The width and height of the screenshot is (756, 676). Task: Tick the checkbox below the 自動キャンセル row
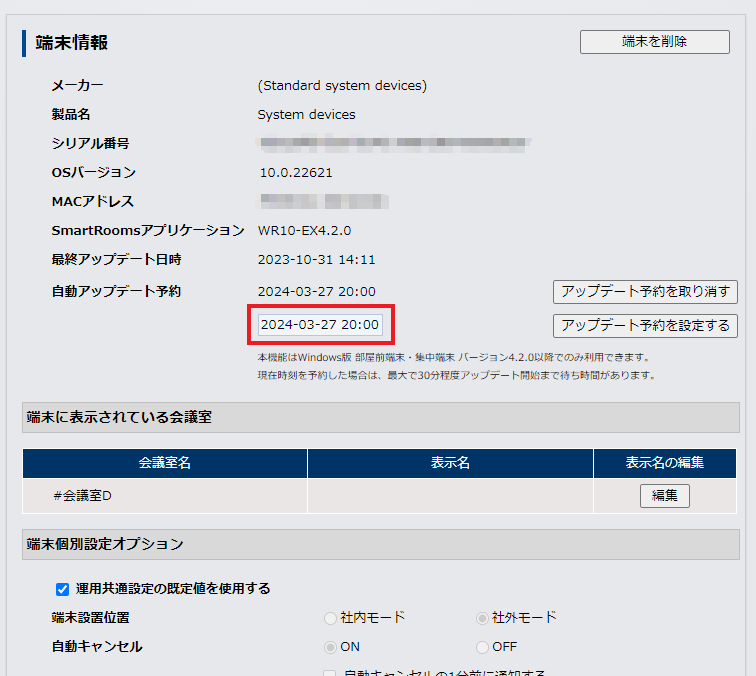click(330, 672)
